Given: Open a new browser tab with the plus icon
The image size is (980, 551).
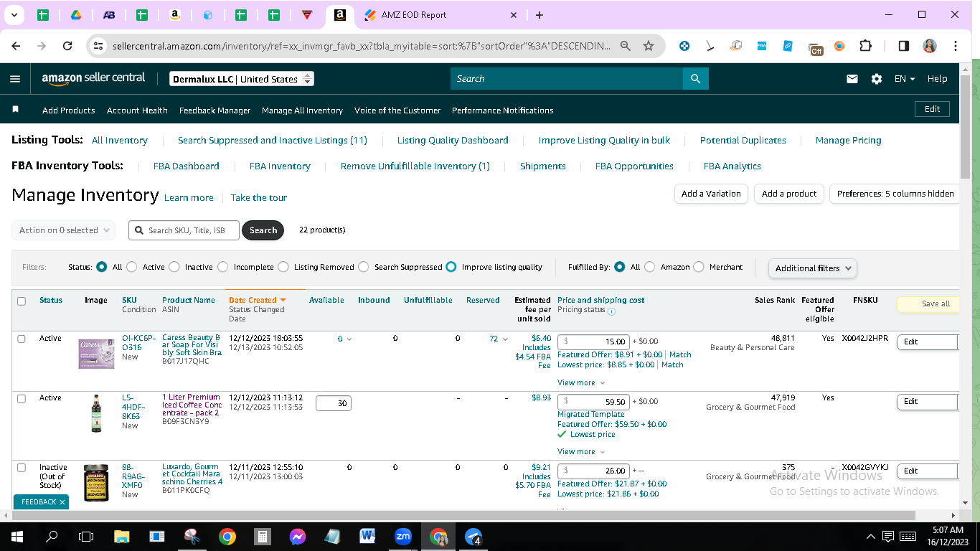Looking at the screenshot, I should pyautogui.click(x=540, y=14).
